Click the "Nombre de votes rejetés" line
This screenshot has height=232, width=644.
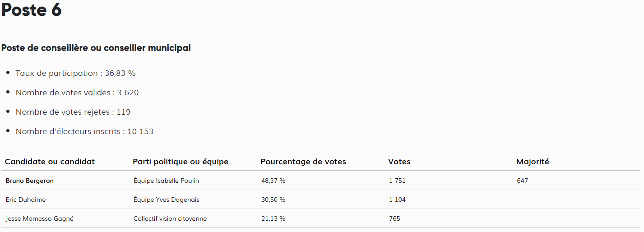[73, 112]
